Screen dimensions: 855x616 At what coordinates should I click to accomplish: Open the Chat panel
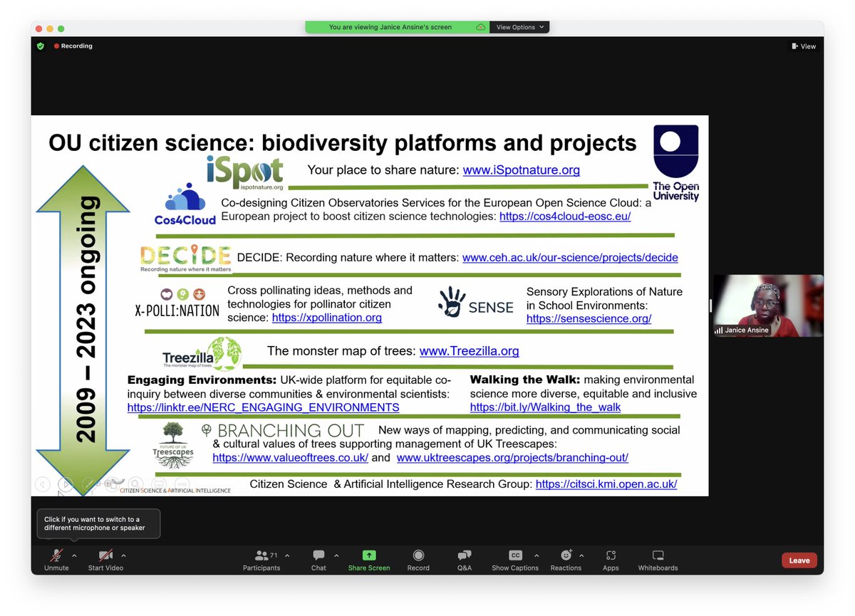point(318,559)
